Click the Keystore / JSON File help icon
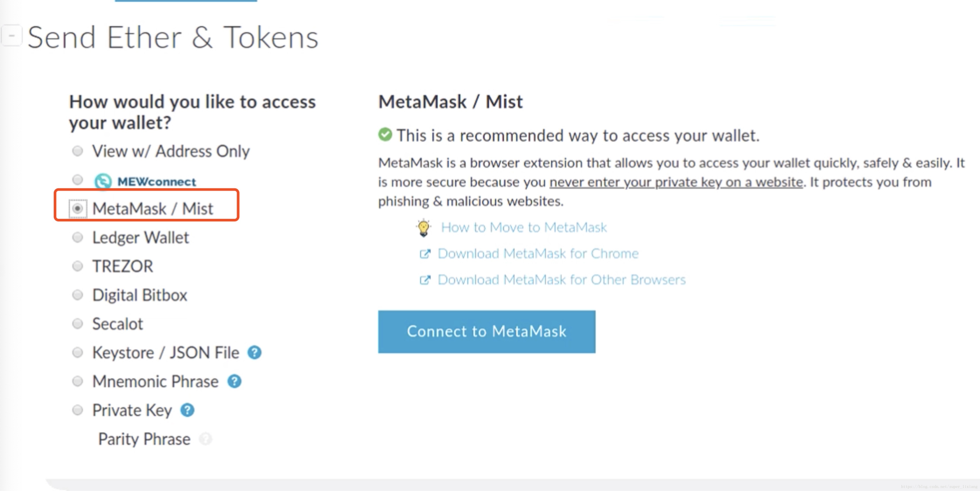Screen dimensions: 980x491 254,353
